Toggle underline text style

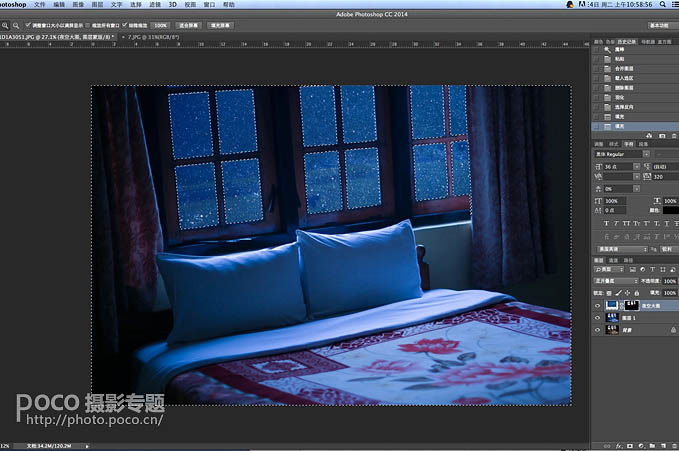[667, 224]
